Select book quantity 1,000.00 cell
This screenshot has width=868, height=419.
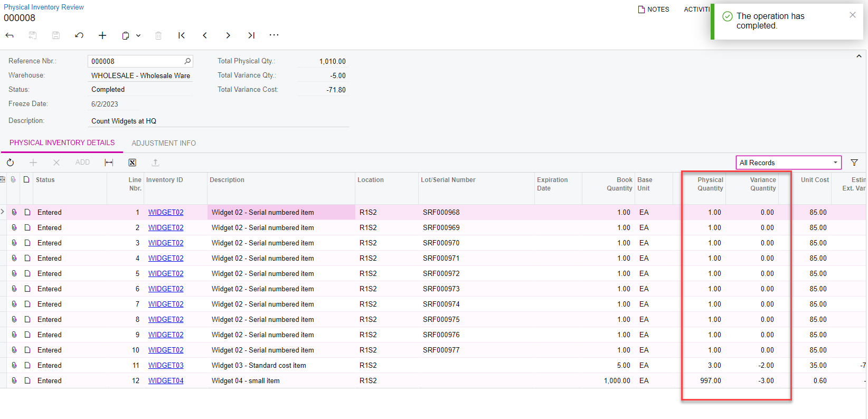click(607, 380)
